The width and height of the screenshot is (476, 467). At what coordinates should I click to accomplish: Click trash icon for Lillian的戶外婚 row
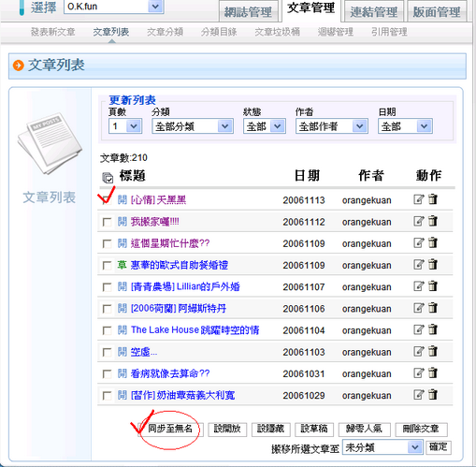433,285
